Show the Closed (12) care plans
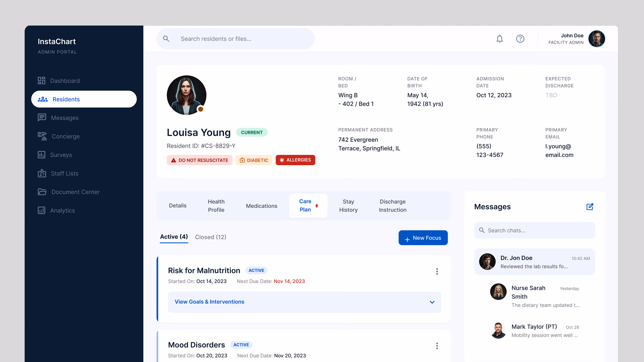644x362 pixels. (210, 237)
